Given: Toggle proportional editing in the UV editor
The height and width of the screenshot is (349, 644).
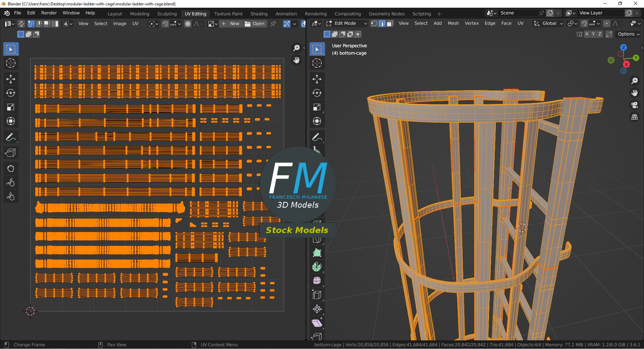Looking at the screenshot, I should tap(188, 24).
